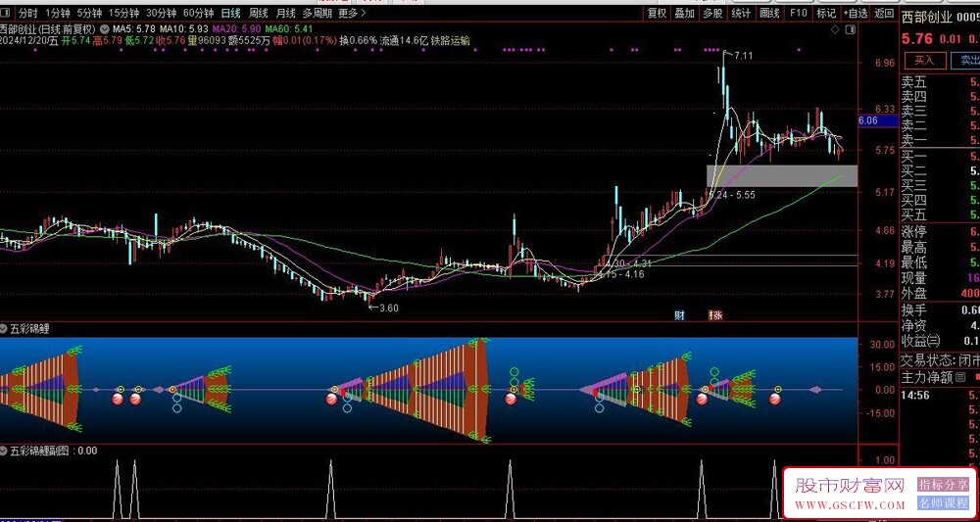Open the 统计 statistics tool
The image size is (980, 522).
(x=741, y=13)
